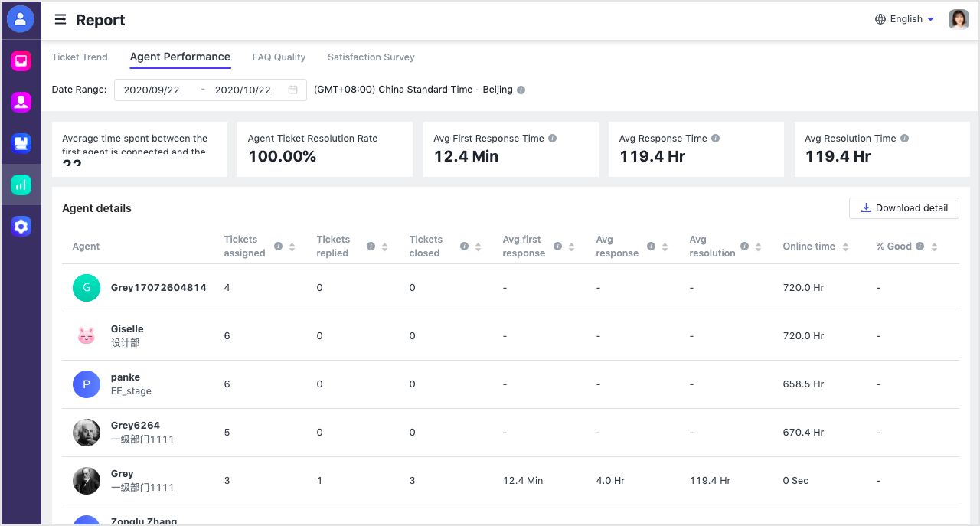The height and width of the screenshot is (526, 980).
Task: Open the knowledge base book icon
Action: 21,143
